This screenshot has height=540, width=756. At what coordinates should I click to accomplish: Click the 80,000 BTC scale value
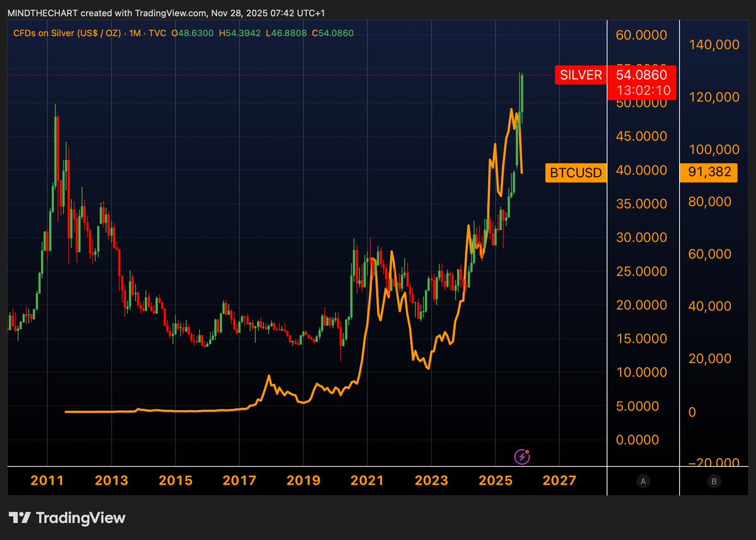click(710, 202)
